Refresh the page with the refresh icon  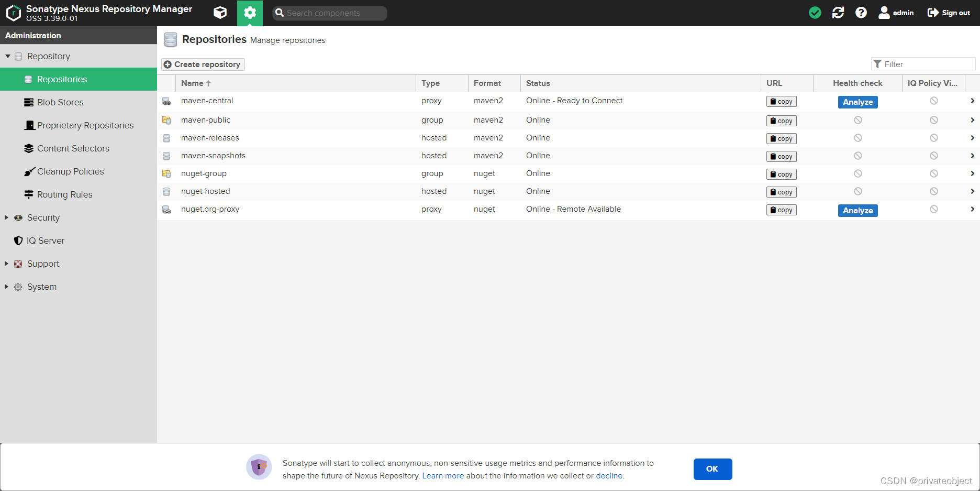[x=838, y=13]
